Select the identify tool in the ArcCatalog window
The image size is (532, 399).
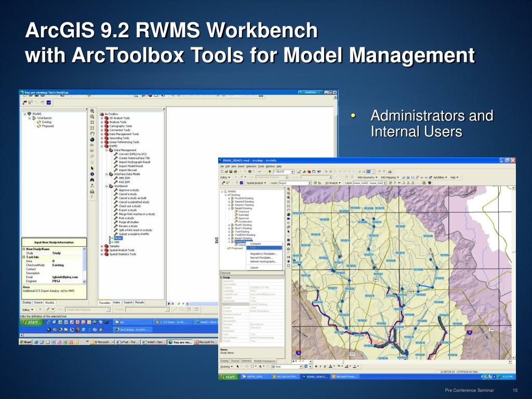tap(92, 174)
